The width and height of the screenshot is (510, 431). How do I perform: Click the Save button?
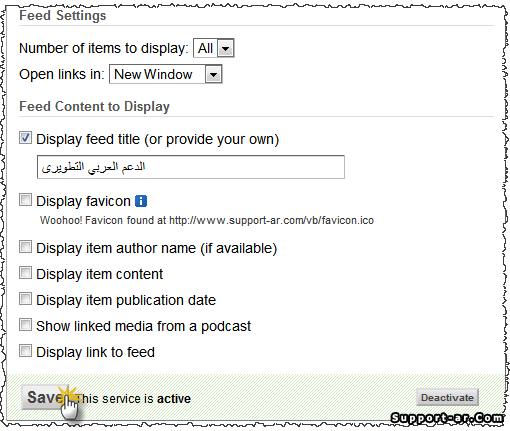(45, 397)
